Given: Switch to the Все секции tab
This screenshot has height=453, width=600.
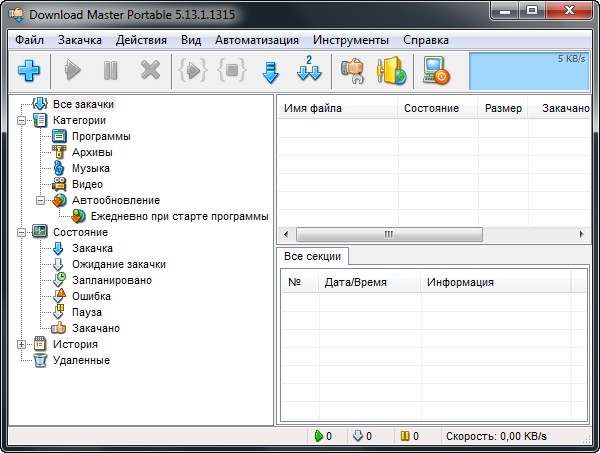Looking at the screenshot, I should click(x=312, y=257).
